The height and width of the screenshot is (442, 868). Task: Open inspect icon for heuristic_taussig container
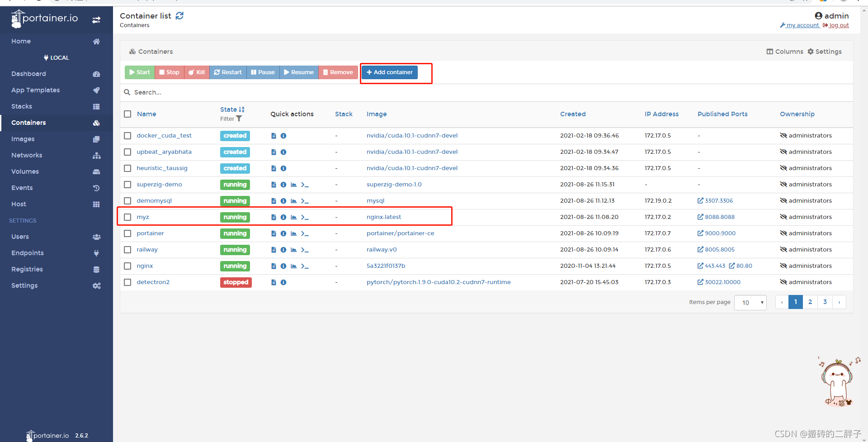pos(283,168)
